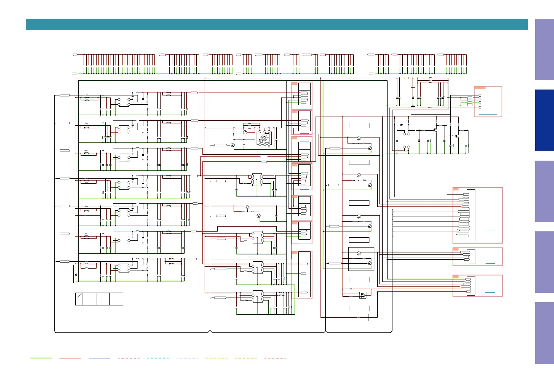Screen dimensions: 554x392
Task: Click the solid green legend line
Action: [41, 358]
